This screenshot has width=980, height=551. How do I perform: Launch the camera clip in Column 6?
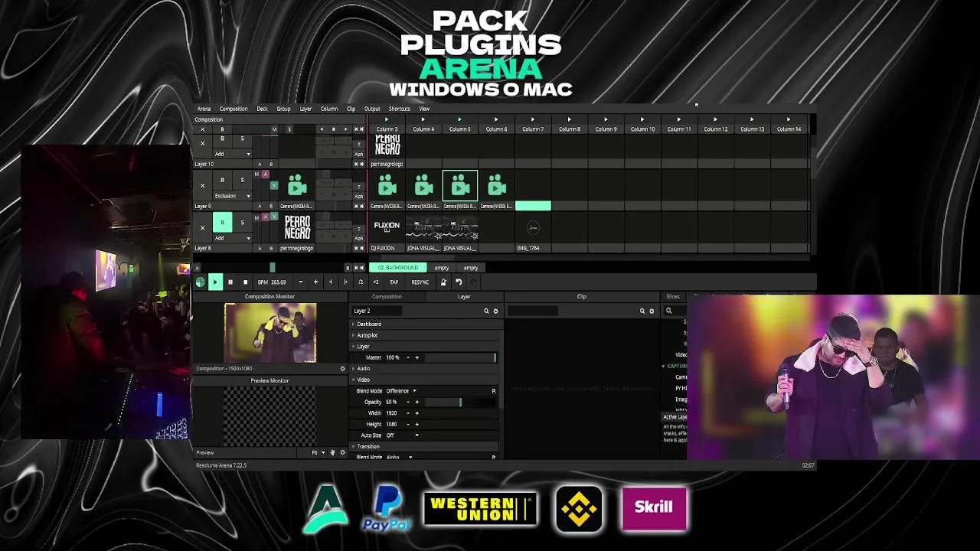coord(496,186)
